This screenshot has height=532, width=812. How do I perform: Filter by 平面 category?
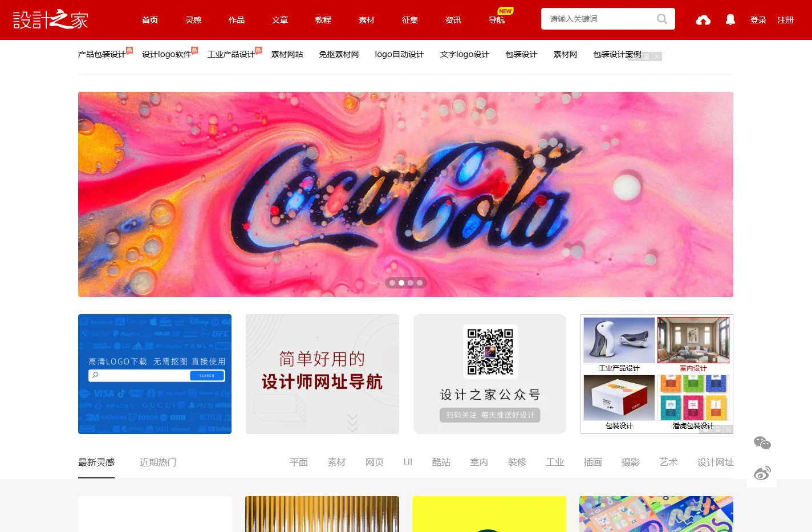(299, 462)
